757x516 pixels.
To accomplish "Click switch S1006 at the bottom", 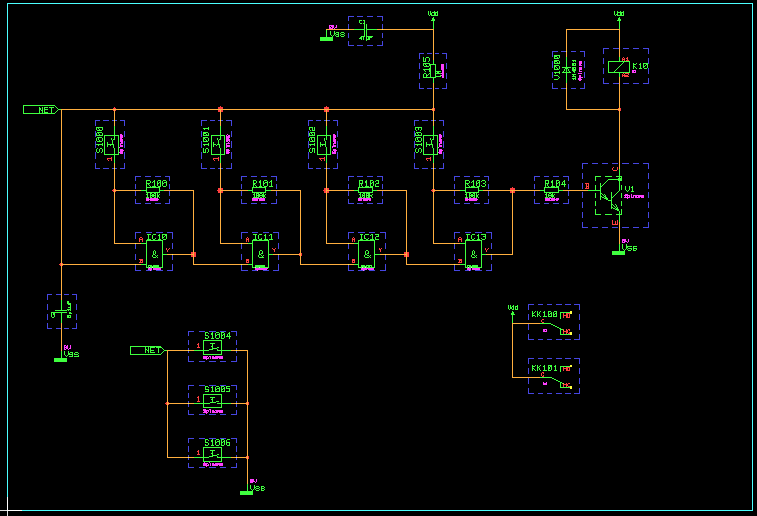I will click(x=213, y=452).
